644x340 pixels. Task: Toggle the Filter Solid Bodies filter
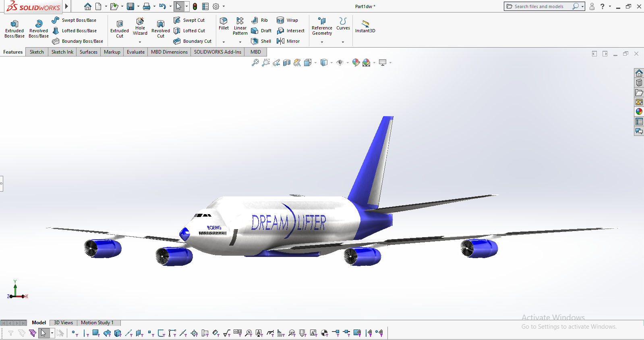click(118, 333)
